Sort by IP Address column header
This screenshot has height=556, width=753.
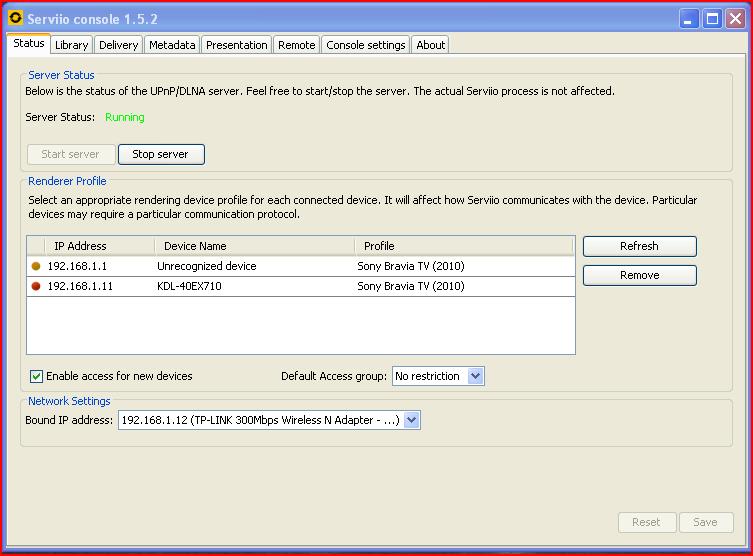coord(99,246)
